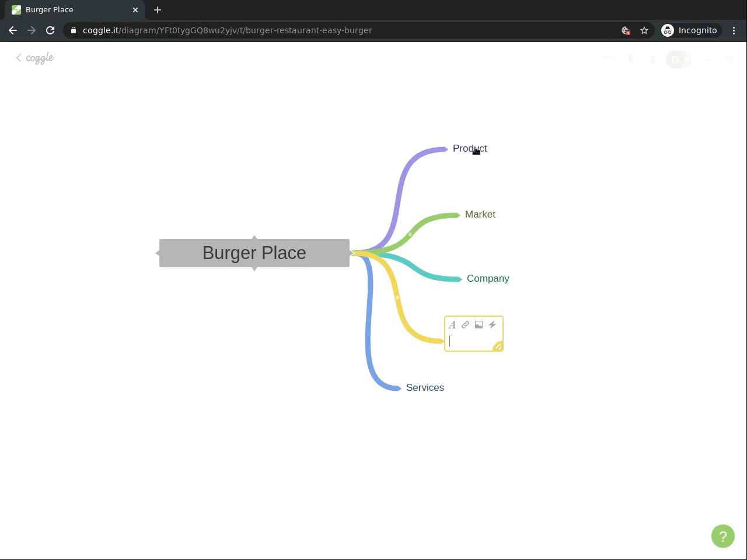
Task: Reload the Coggle page
Action: [50, 30]
